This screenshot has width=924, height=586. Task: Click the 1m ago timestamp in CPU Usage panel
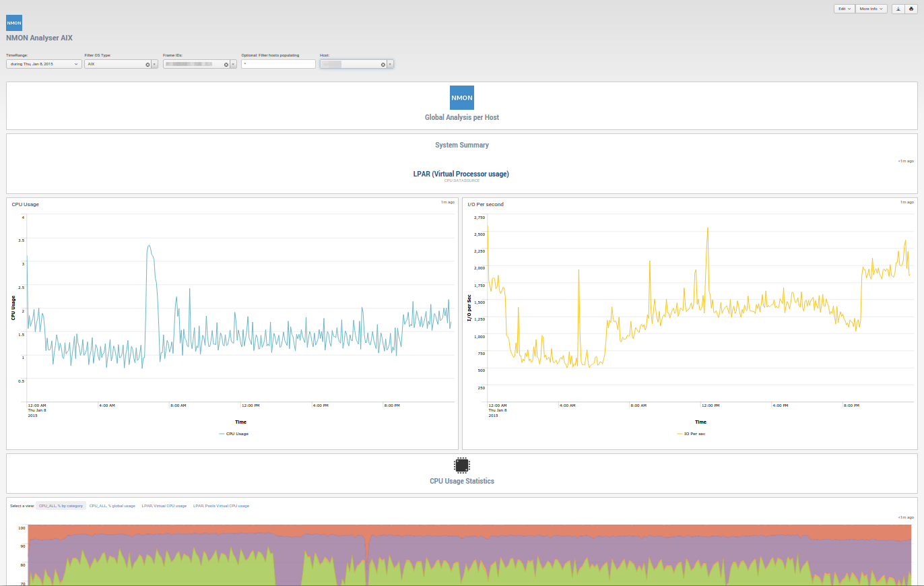pos(447,202)
